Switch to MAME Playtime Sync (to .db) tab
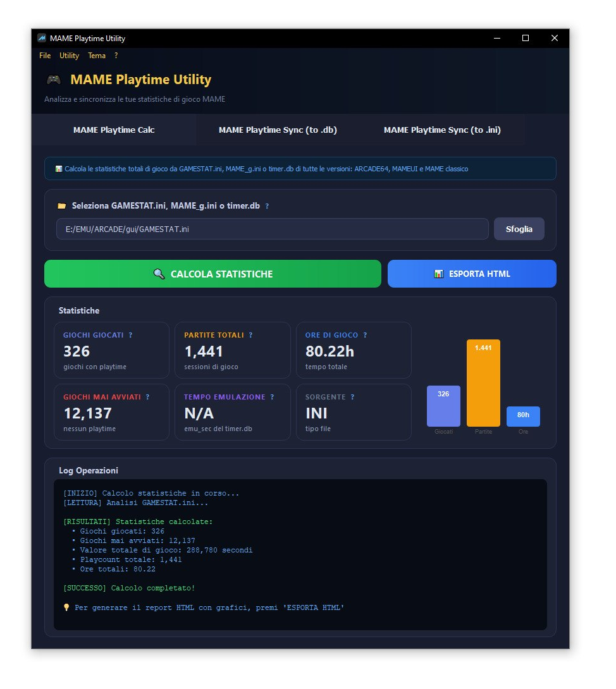616x689 pixels. 278,130
